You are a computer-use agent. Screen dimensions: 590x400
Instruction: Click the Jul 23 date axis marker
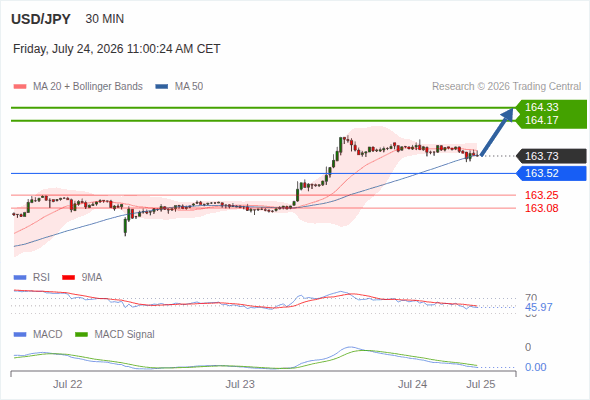coord(240,384)
